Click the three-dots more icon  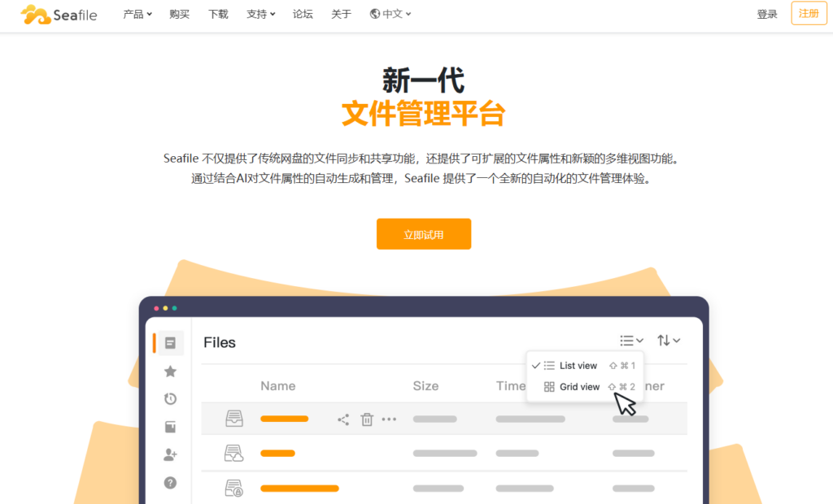(x=389, y=419)
